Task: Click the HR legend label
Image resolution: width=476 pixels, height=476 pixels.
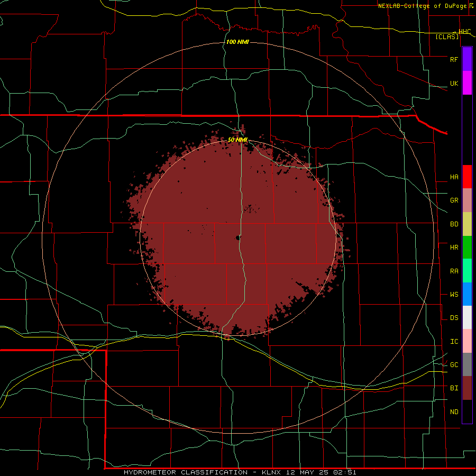Action: [x=454, y=248]
